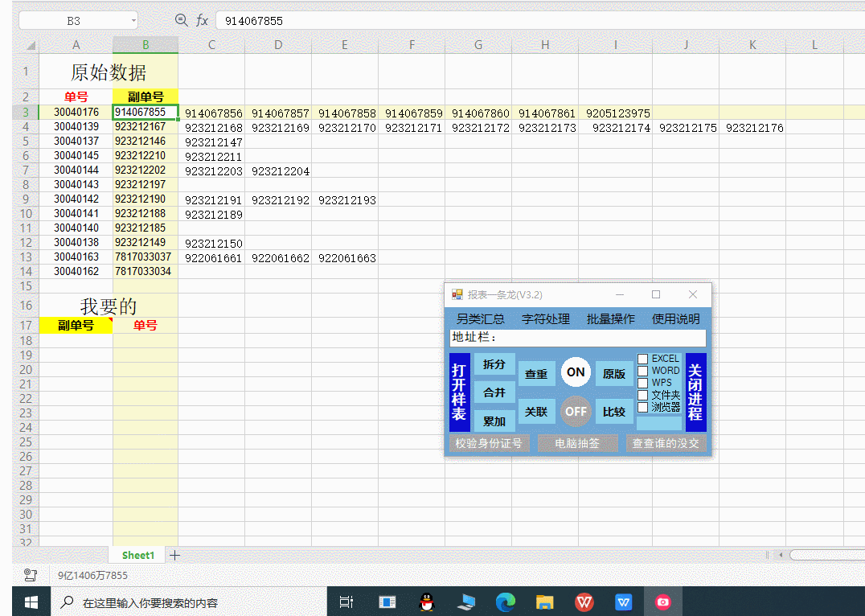This screenshot has height=616, width=865.
Task: Open the pink camera recorder taskbar icon
Action: coord(662,602)
